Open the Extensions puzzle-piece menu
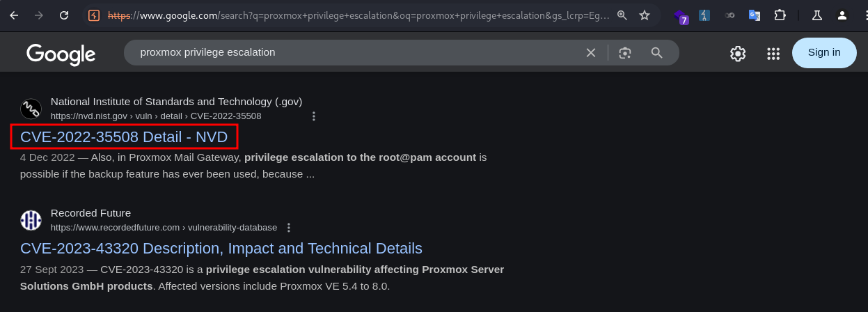Screen dimensions: 868x312 coord(780,15)
